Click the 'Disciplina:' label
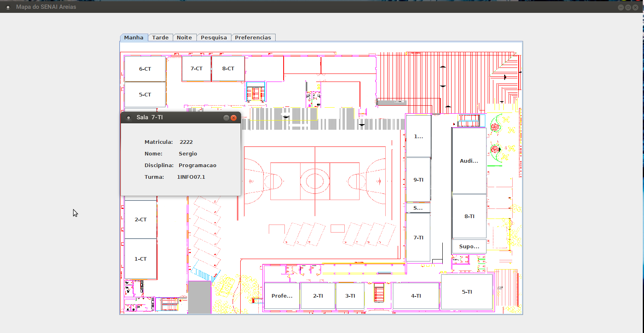Screen dimensions: 644x333 pos(159,165)
